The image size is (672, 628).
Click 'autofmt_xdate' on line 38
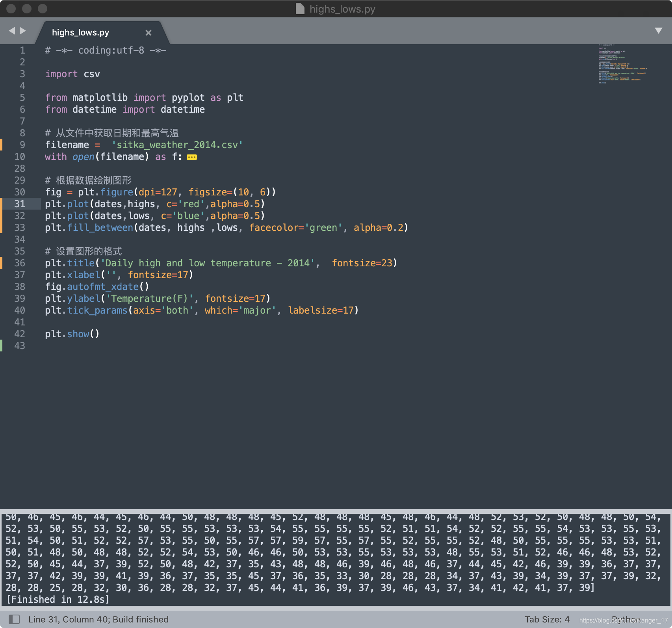103,287
